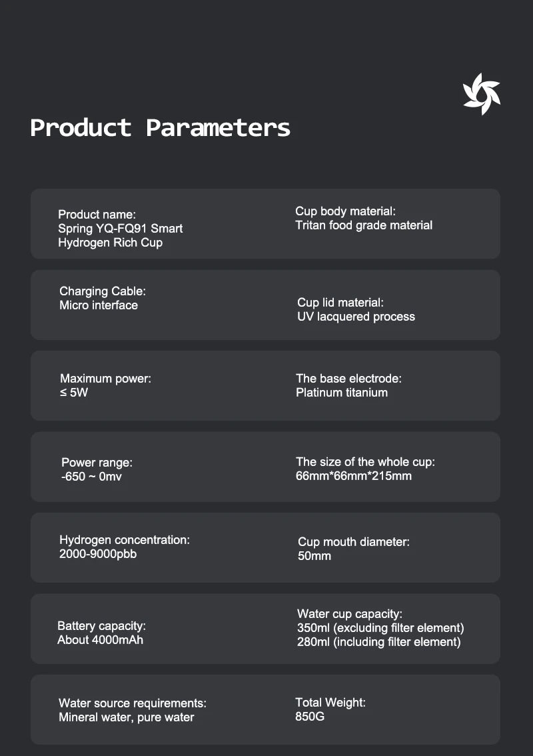The width and height of the screenshot is (533, 756).
Task: Select the Product name text block
Action: click(x=120, y=228)
